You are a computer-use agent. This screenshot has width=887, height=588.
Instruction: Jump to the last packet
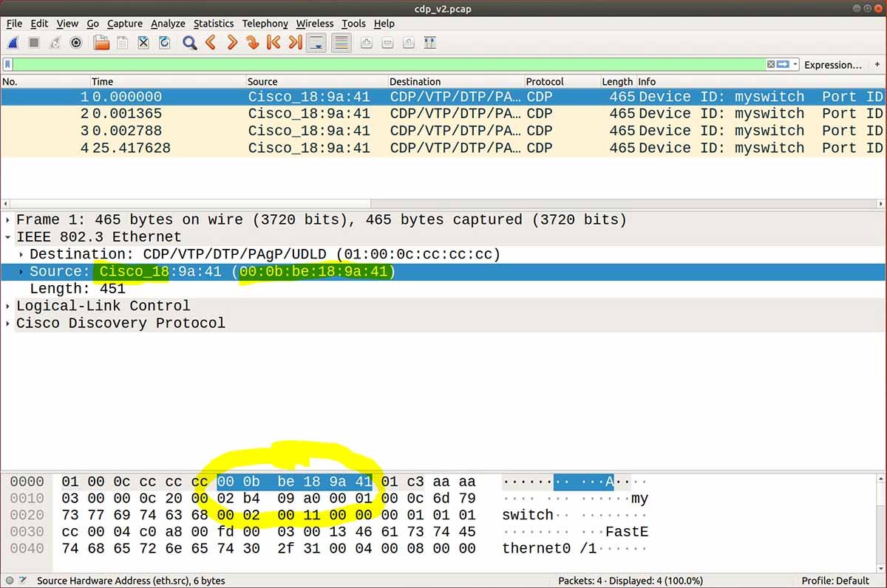pyautogui.click(x=293, y=42)
